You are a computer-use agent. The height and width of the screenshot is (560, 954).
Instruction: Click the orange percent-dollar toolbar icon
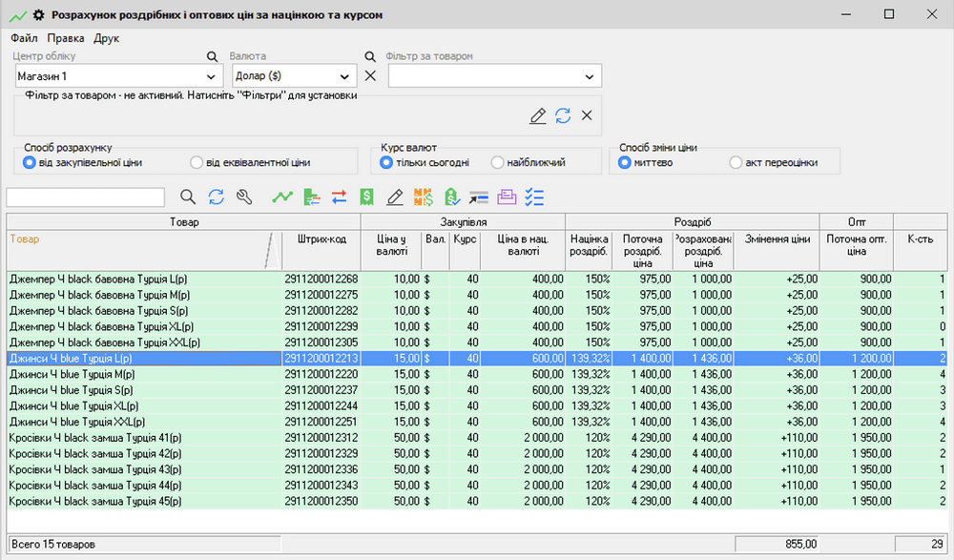coord(424,197)
